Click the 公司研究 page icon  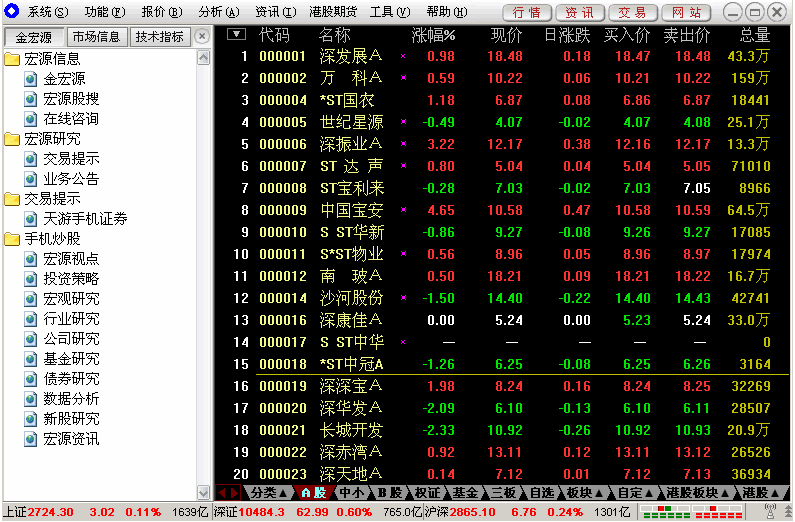[x=31, y=339]
